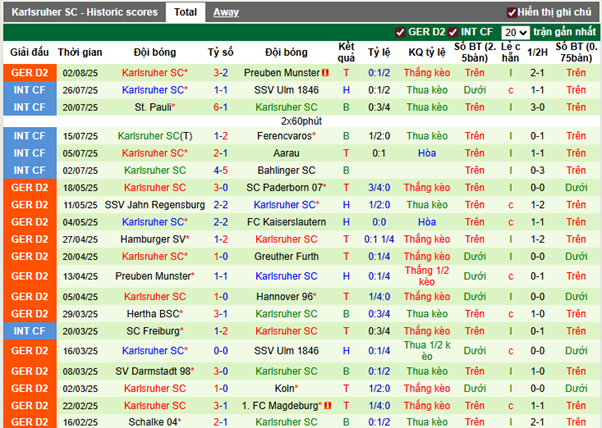Image resolution: width=602 pixels, height=428 pixels.
Task: Select the GER D2 league cell for 18/05/25
Action: (30, 187)
